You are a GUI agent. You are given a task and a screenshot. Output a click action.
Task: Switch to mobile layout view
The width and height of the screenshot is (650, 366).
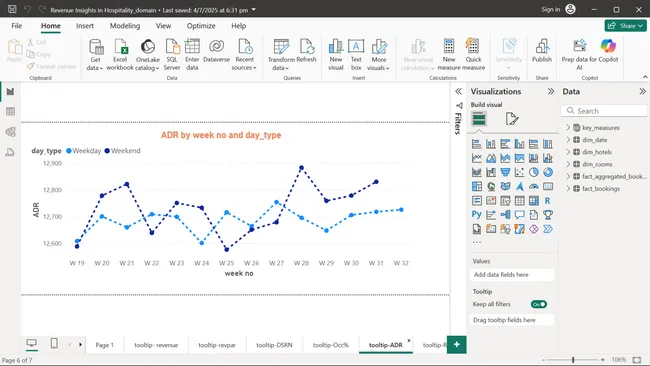tap(54, 343)
